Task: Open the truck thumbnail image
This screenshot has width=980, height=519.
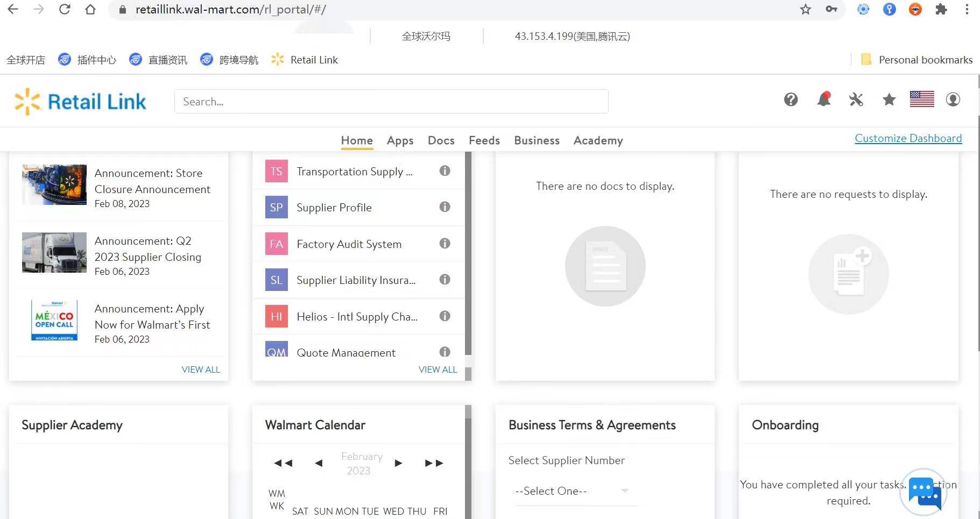Action: [54, 252]
